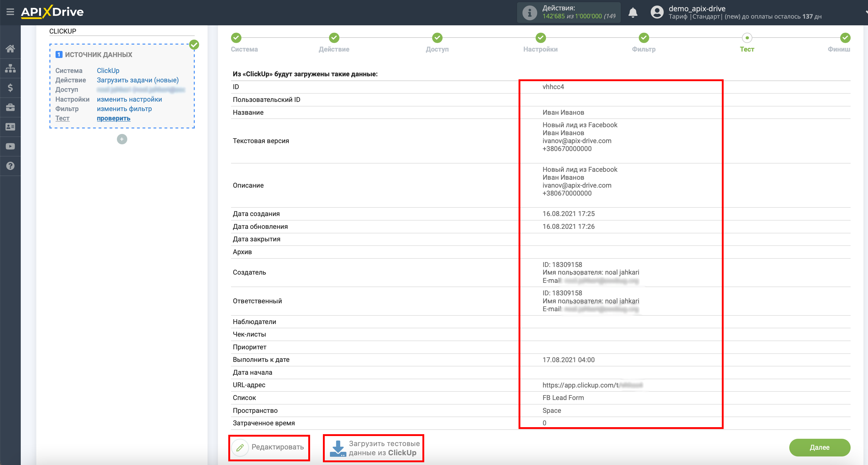Click the Дата создания value 16.08.2021 17:25

click(569, 214)
